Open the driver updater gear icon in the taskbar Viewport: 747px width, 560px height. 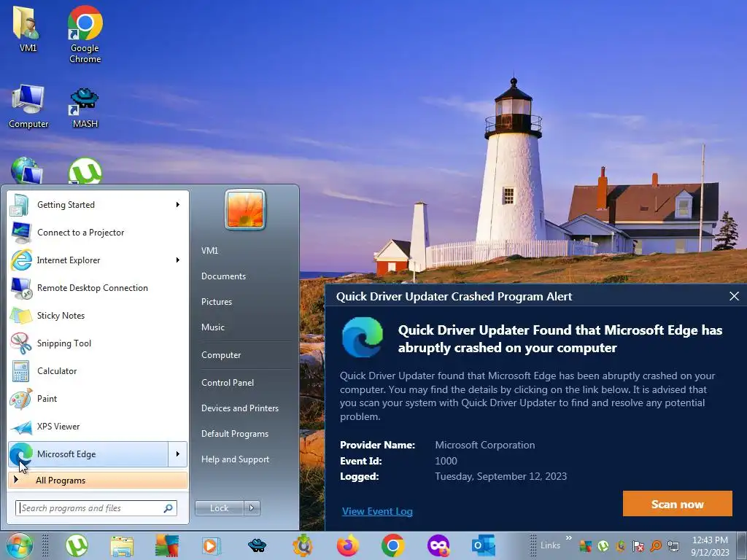(302, 545)
